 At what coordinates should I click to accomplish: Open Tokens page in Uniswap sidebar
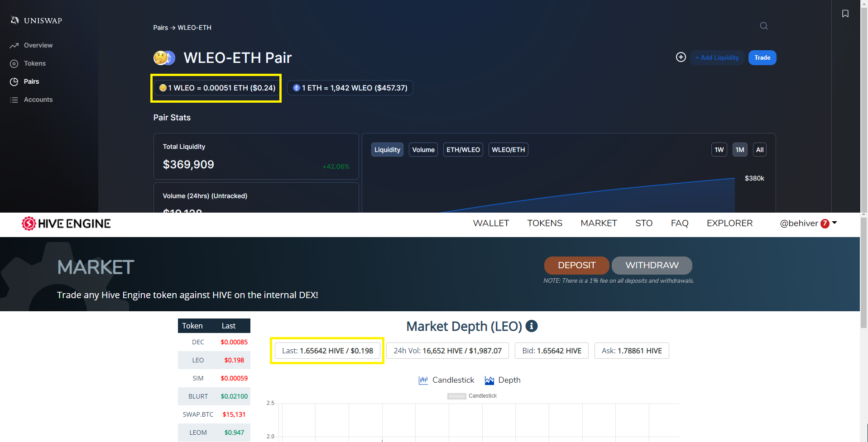click(35, 63)
